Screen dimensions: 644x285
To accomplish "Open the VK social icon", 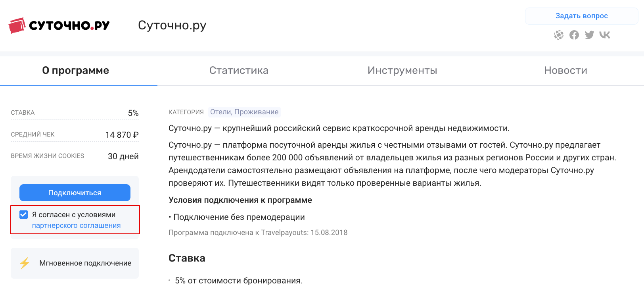I will coord(605,35).
